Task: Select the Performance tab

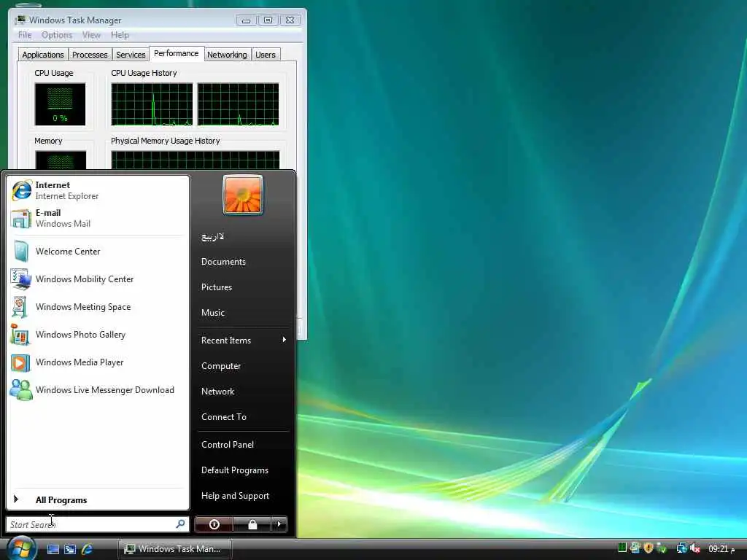Action: [x=177, y=53]
